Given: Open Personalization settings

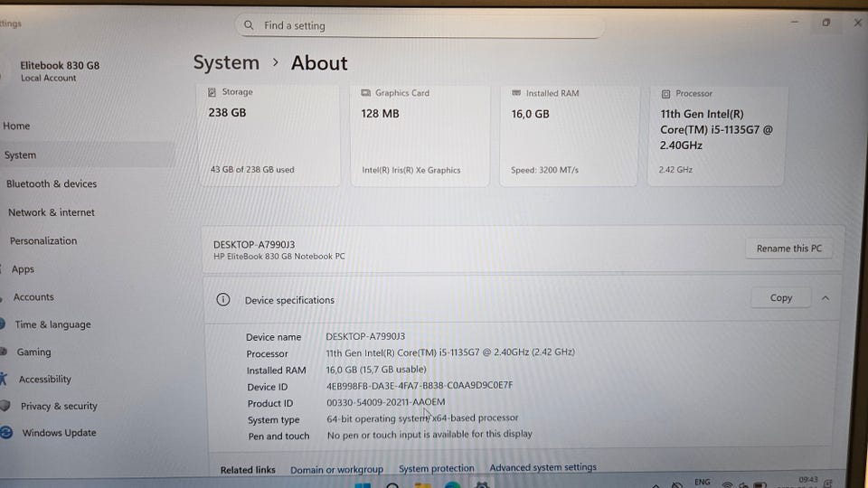Looking at the screenshot, I should tap(43, 240).
